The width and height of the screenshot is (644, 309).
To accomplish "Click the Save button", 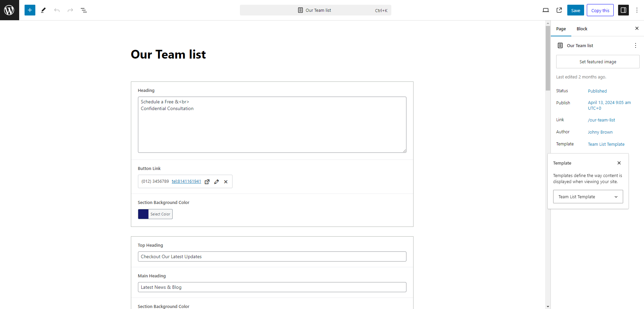I will (x=575, y=10).
